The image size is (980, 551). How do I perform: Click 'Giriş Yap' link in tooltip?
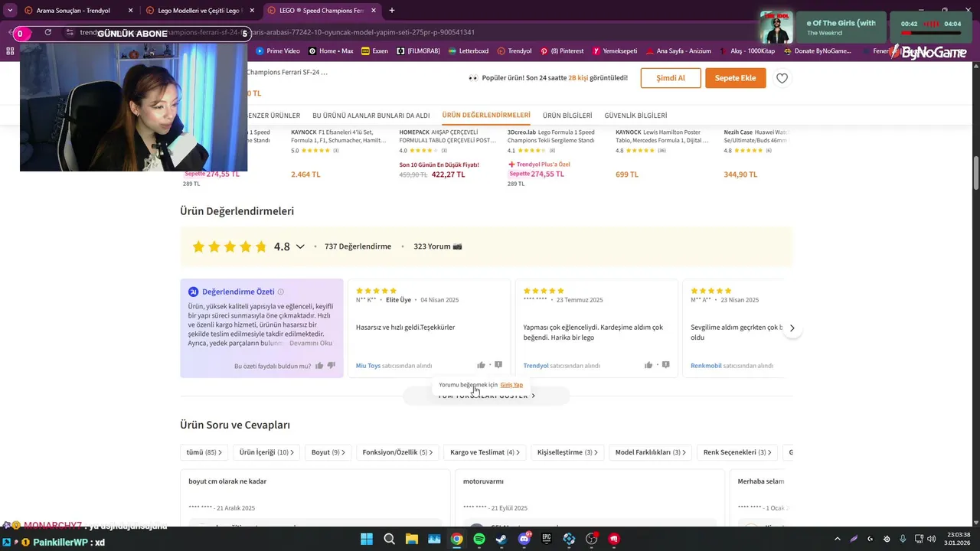click(511, 385)
